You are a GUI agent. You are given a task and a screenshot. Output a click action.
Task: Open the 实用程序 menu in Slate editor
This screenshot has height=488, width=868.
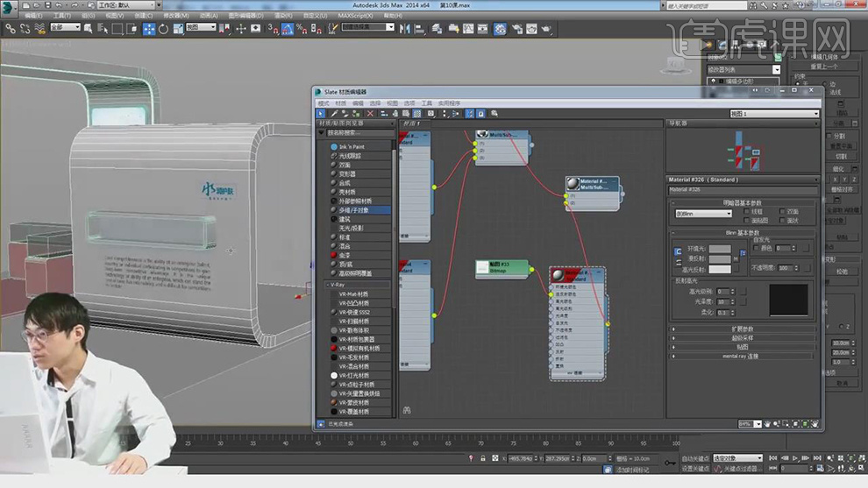pyautogui.click(x=449, y=103)
